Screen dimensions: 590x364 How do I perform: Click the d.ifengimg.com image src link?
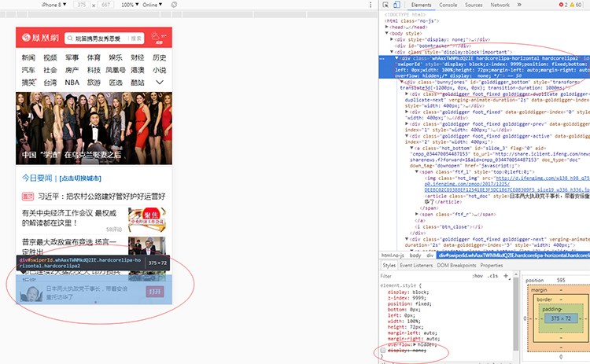507,184
